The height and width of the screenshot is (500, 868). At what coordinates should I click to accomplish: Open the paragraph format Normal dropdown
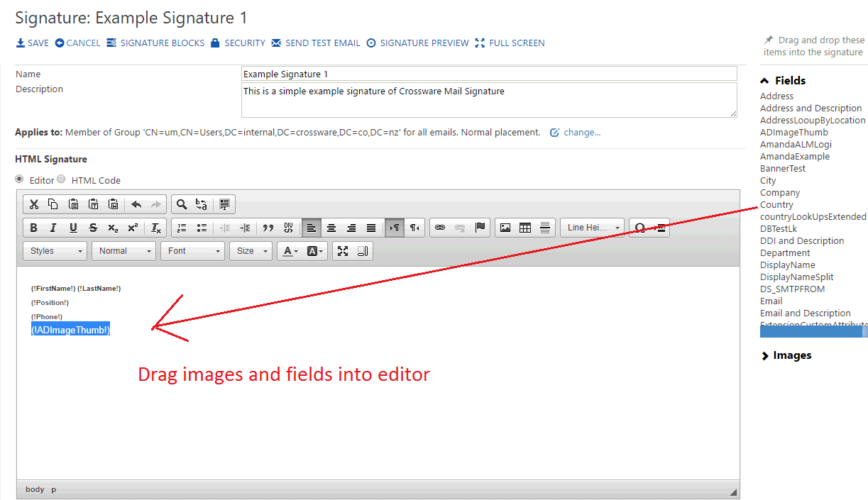coord(125,251)
